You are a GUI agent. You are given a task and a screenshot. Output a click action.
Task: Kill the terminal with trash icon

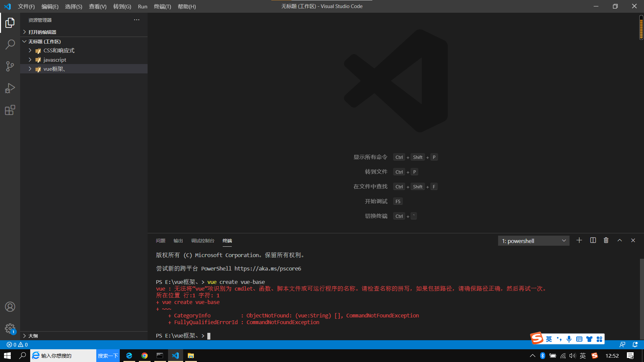point(606,240)
